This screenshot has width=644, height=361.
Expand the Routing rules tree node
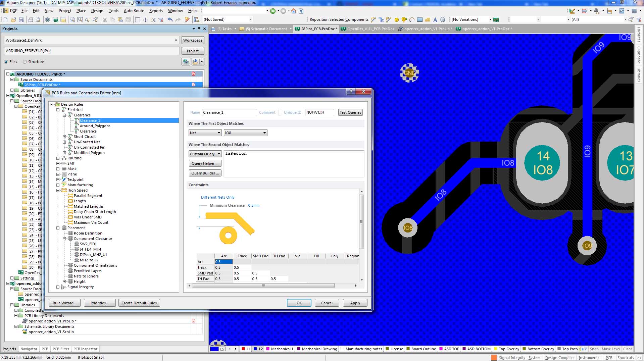(x=58, y=158)
